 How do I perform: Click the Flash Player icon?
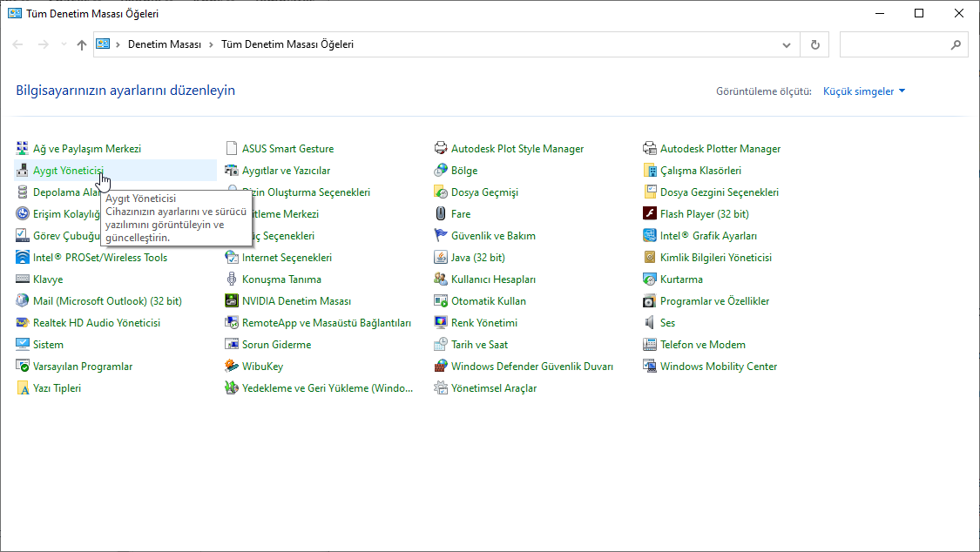click(x=650, y=214)
